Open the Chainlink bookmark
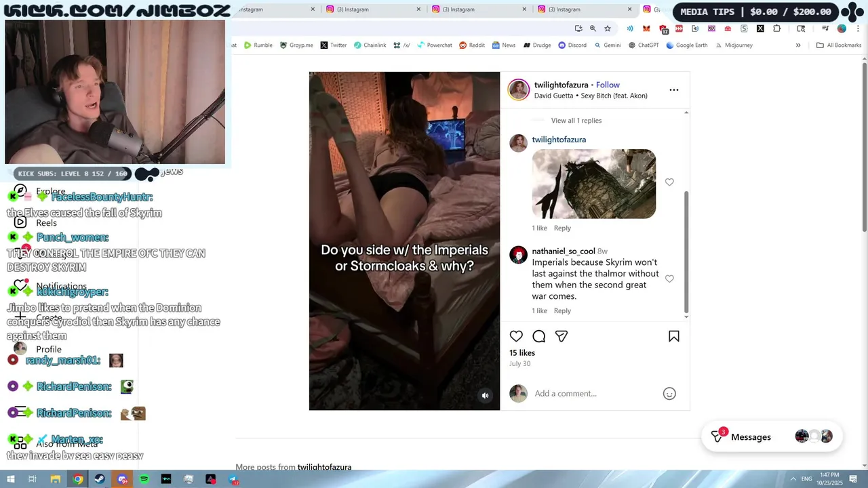 (370, 45)
